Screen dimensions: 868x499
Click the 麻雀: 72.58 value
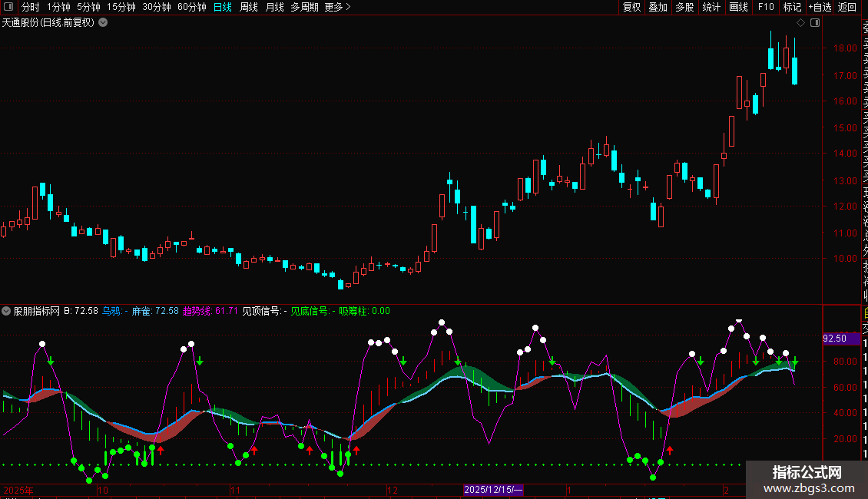[x=155, y=311]
